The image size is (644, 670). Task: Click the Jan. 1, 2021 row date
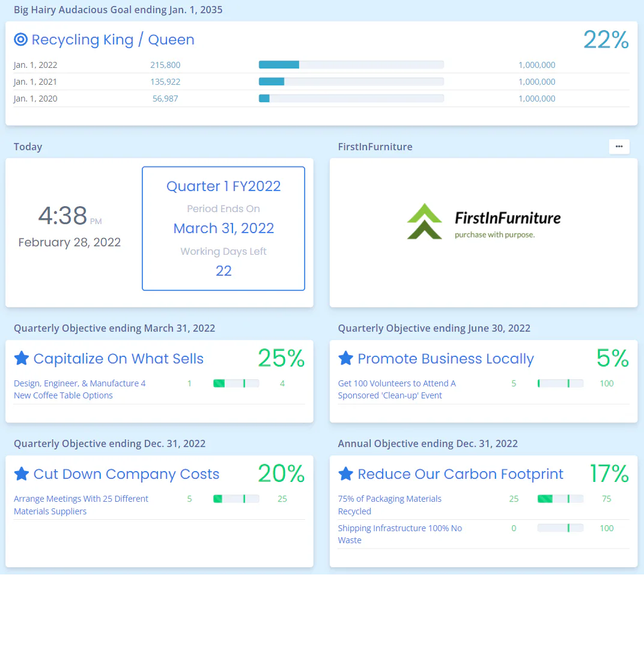coord(35,82)
